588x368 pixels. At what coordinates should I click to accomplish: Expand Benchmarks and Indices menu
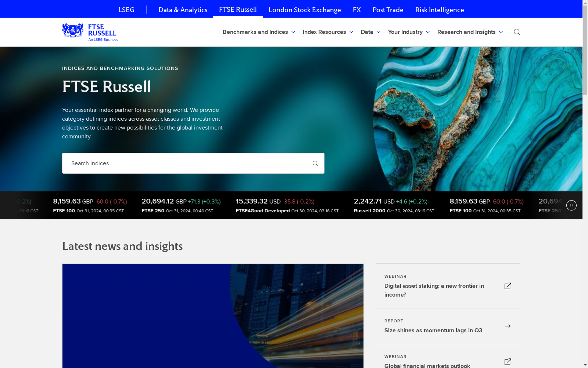tap(259, 32)
